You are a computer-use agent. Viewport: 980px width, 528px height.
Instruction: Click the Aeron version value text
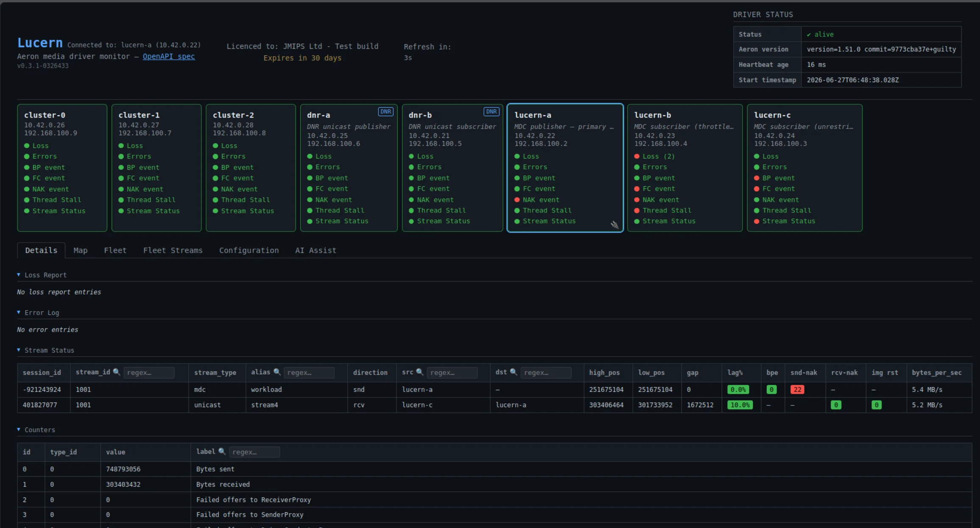click(x=881, y=49)
